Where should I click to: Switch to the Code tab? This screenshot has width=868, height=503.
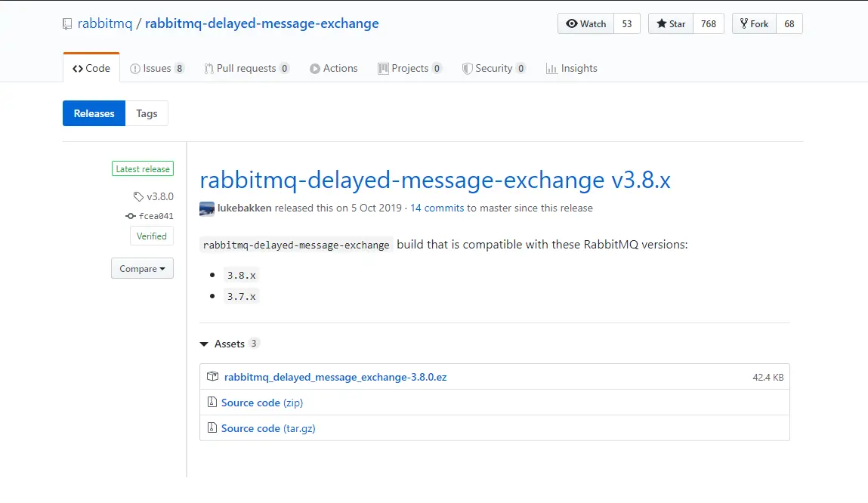91,68
